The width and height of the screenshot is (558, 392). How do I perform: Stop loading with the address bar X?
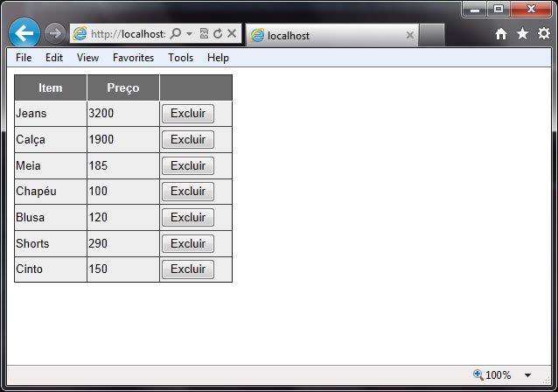(x=232, y=33)
